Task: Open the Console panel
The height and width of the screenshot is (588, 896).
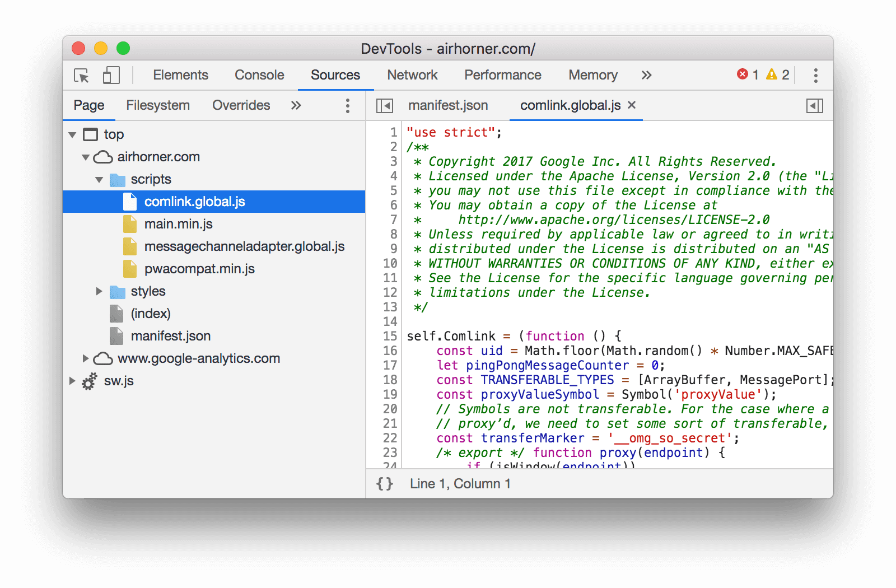Action: click(259, 74)
